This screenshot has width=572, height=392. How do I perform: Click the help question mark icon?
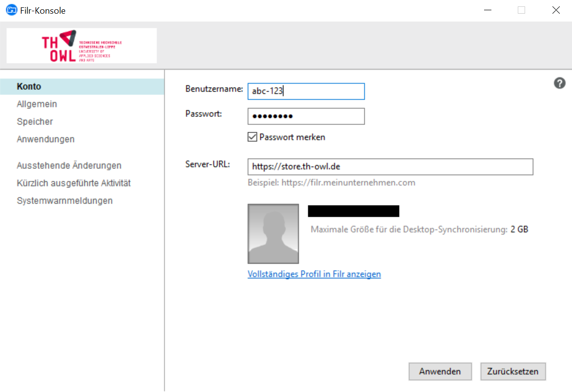[559, 83]
